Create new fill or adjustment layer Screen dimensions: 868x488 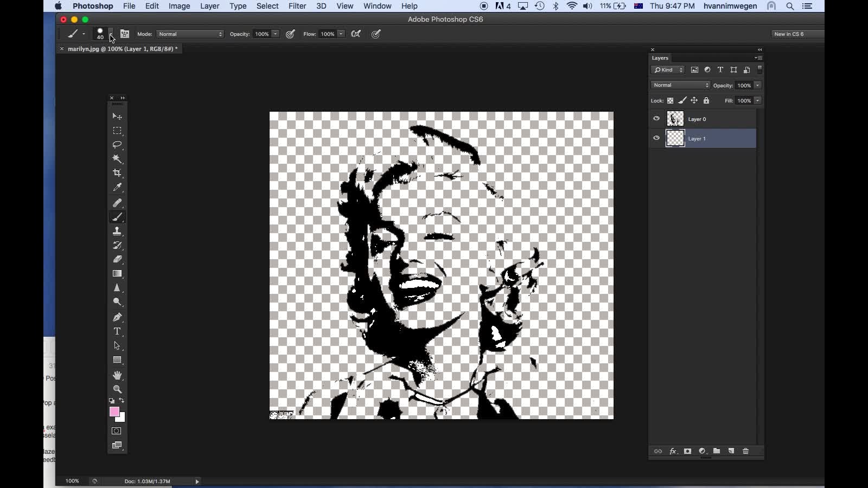703,451
